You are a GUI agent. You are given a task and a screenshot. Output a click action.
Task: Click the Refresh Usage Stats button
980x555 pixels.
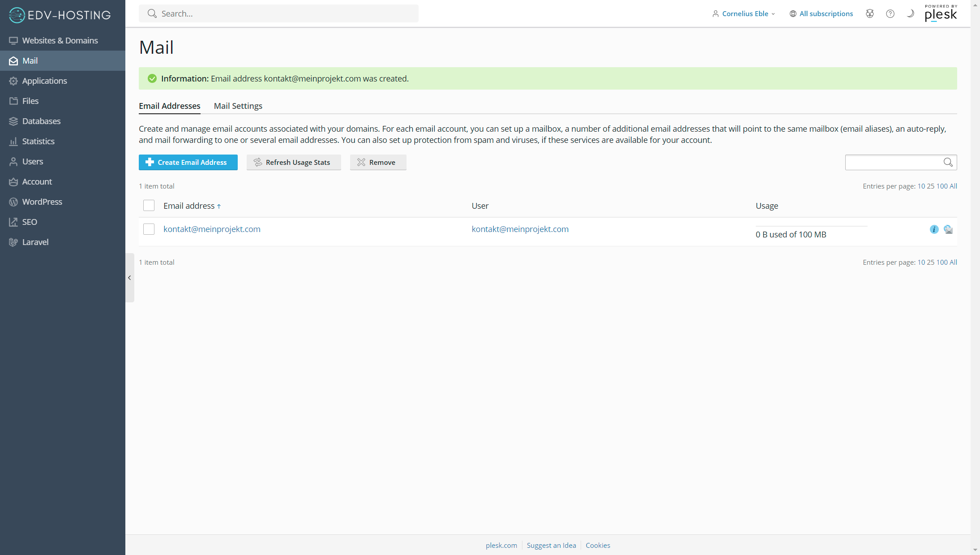coord(294,162)
